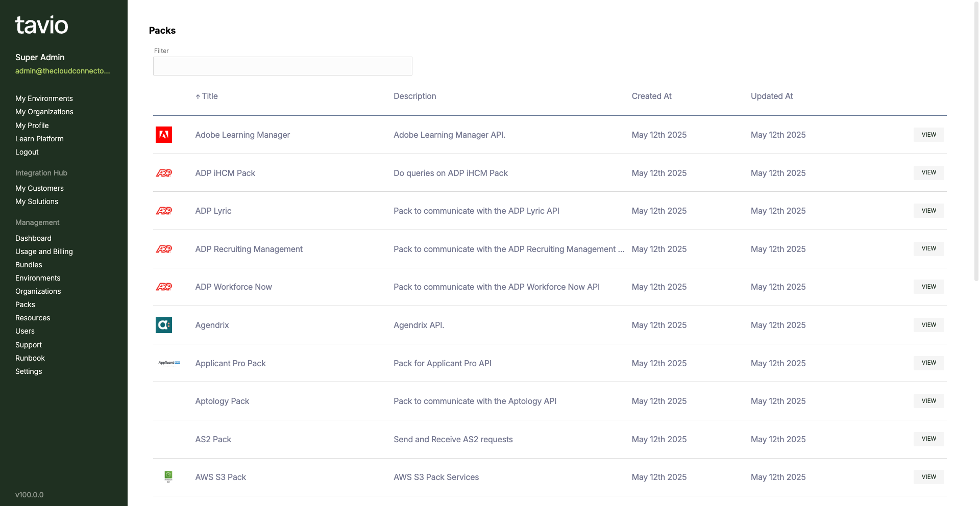The height and width of the screenshot is (506, 980).
Task: Click the page vertical scrollbar
Action: point(976,140)
